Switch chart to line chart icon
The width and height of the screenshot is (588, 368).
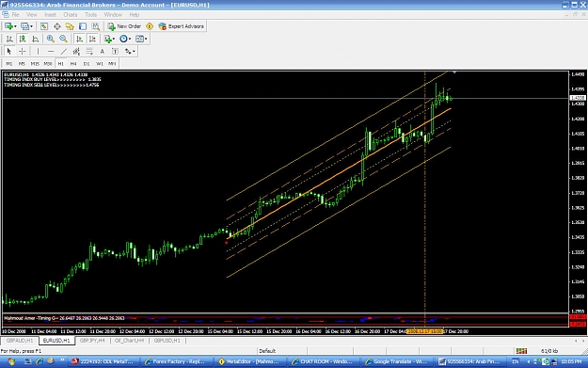tap(35, 39)
